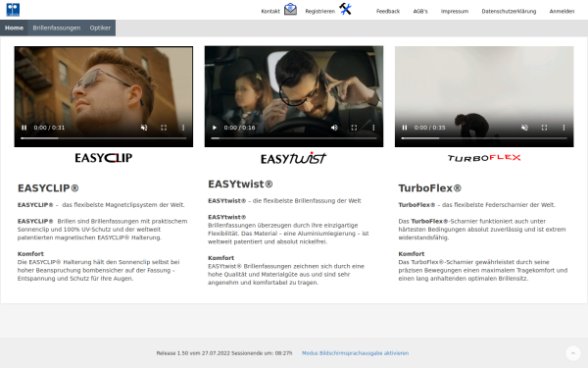Play the EASYtwist video

[x=215, y=128]
